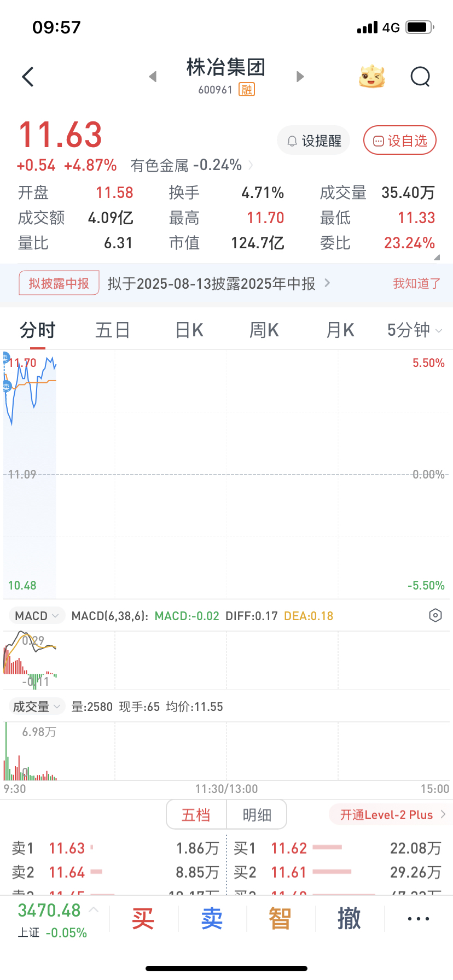Screen dimensions: 453x980
Task: Tap the back arrow icon
Action: 28,77
